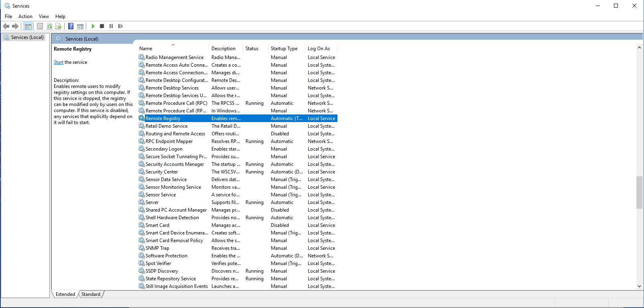Open the View menu

44,16
